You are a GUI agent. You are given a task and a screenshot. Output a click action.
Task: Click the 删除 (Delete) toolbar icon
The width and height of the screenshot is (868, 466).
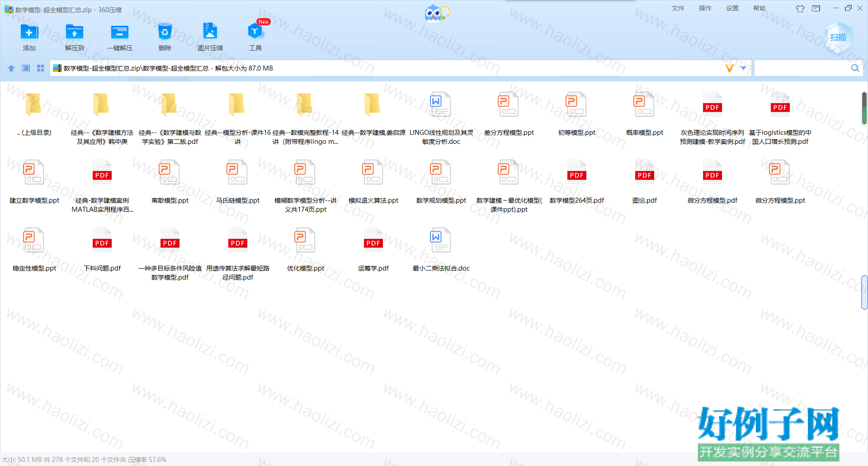(x=165, y=32)
